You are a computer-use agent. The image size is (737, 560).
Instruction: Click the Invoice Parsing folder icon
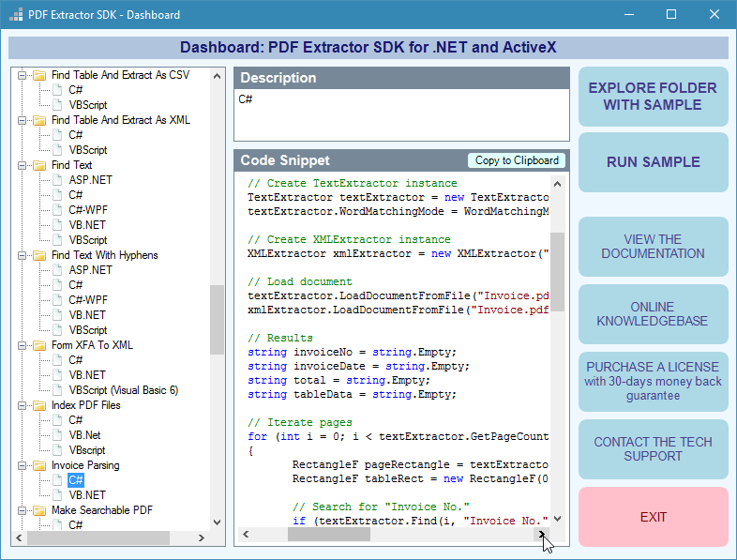point(39,465)
